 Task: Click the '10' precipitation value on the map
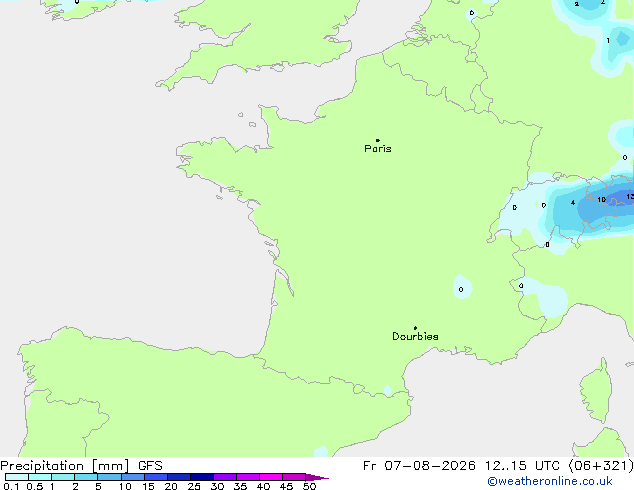point(601,200)
